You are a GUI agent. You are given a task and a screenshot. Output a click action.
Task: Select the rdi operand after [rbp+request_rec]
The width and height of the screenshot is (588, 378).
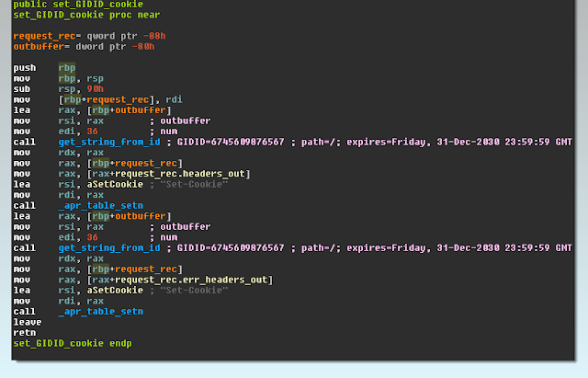coord(174,99)
